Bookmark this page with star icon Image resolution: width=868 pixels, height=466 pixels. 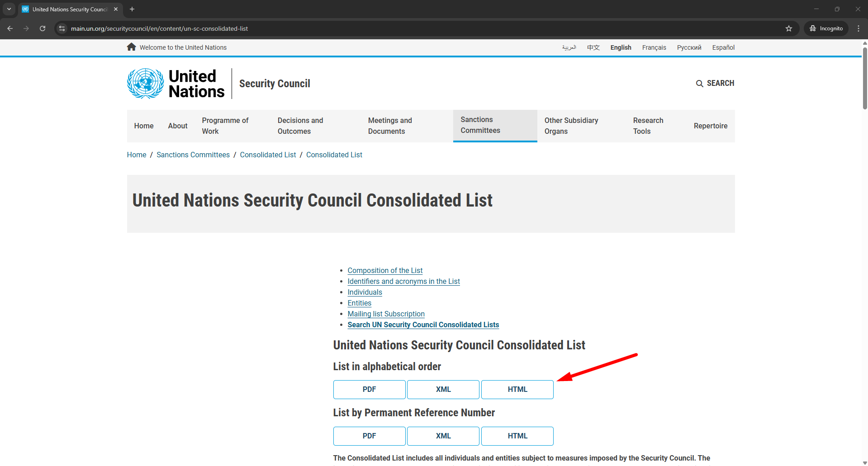pyautogui.click(x=789, y=28)
